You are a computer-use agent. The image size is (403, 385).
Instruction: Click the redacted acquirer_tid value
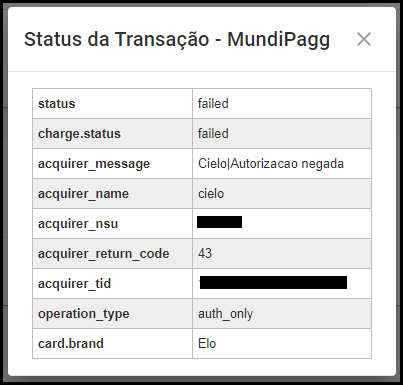tap(273, 282)
